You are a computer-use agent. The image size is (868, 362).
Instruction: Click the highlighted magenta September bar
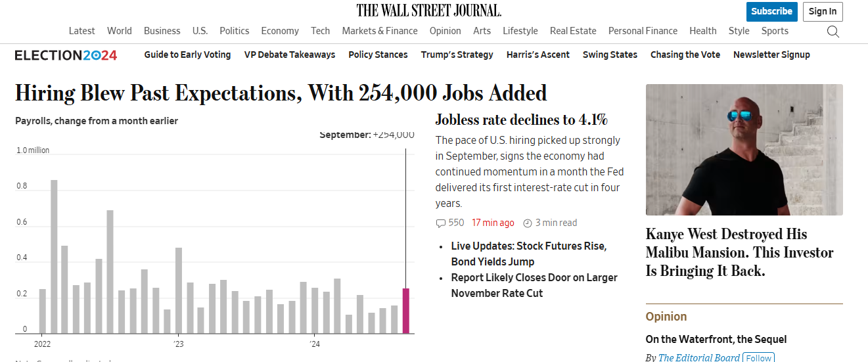click(x=406, y=311)
